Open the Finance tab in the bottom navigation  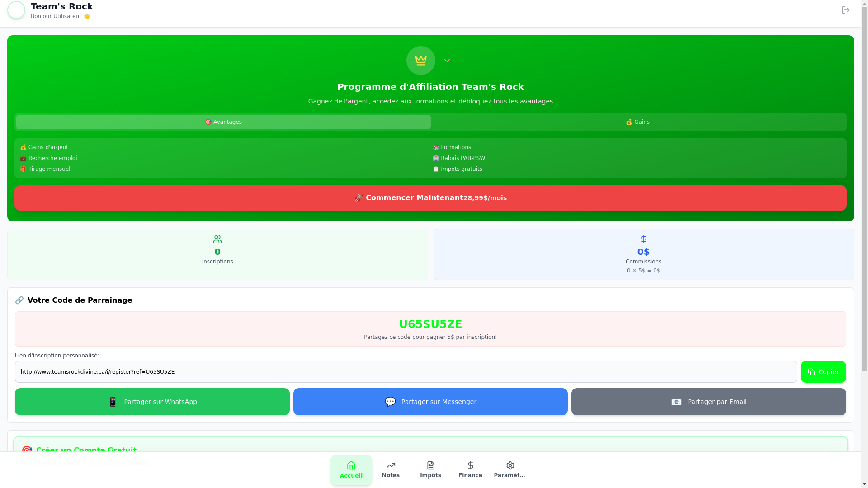(x=471, y=470)
